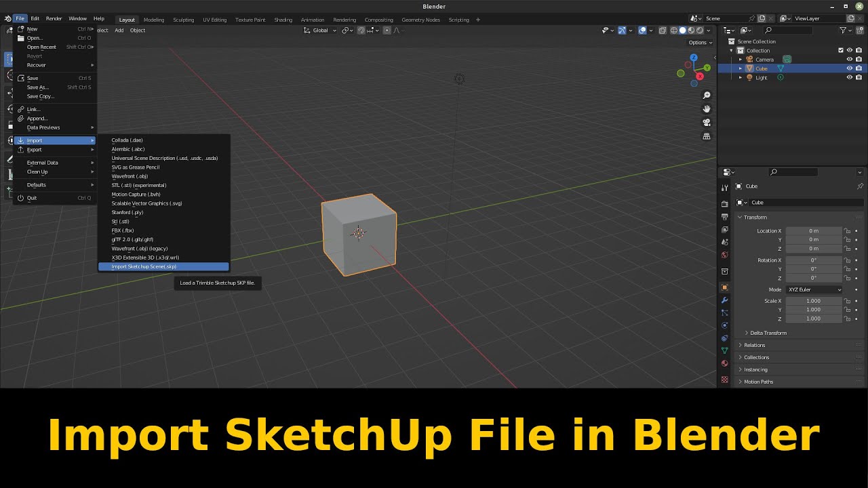Switch perspective/orthographic grid gizmo icon

(707, 136)
